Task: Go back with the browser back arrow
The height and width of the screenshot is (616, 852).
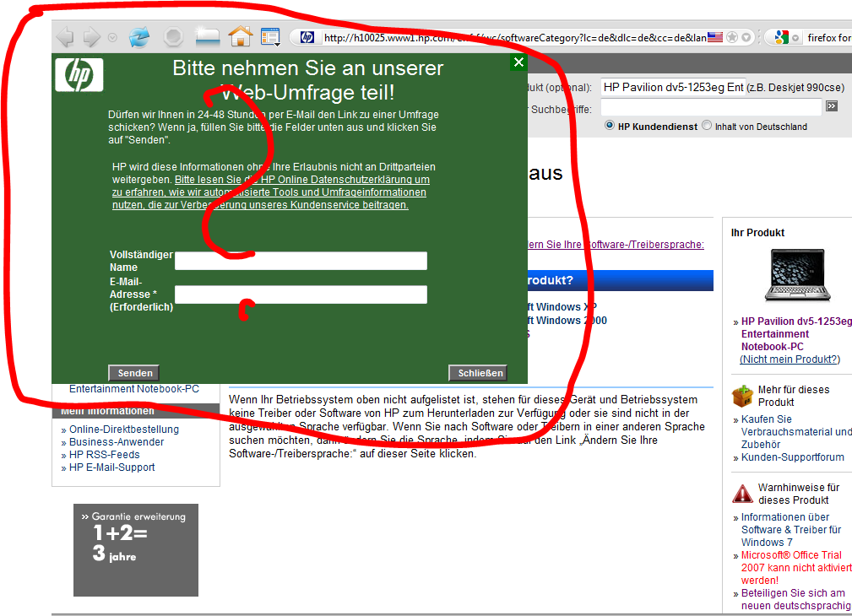Action: [x=65, y=37]
